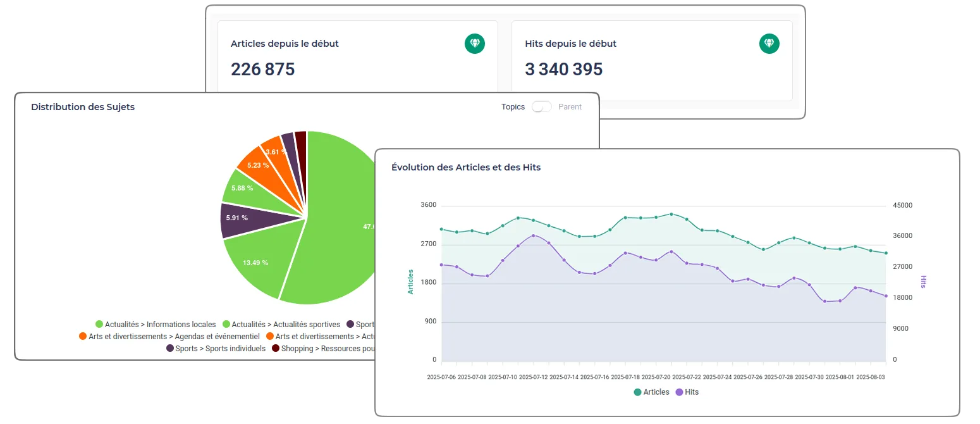Image resolution: width=980 pixels, height=424 pixels.
Task: Click the 2025-07-28 date label
Action: point(779,377)
